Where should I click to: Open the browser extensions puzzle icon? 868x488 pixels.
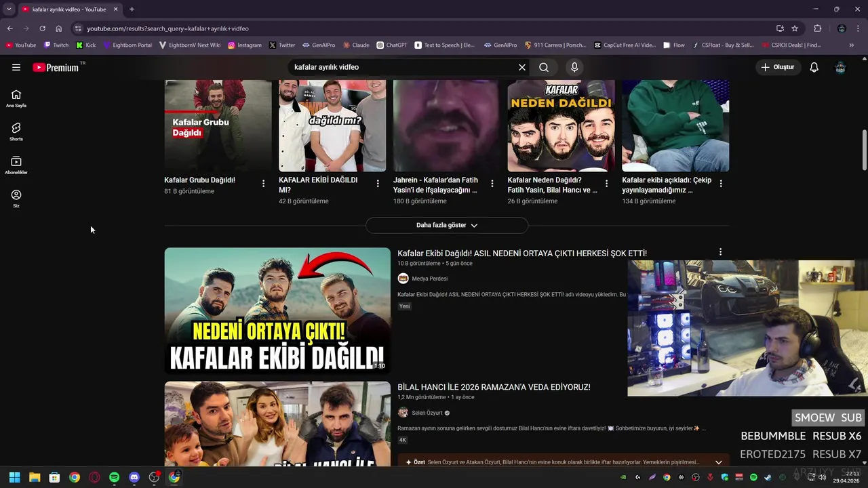coord(817,28)
